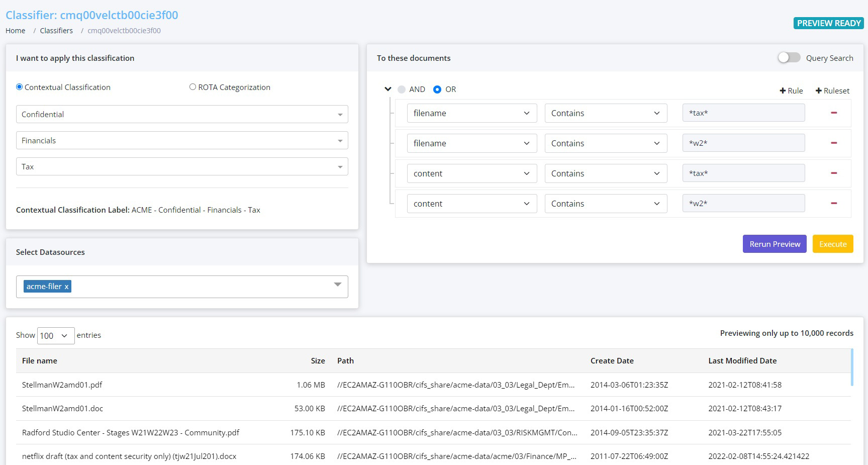868x465 pixels.
Task: Click Rerun Preview button
Action: point(775,244)
